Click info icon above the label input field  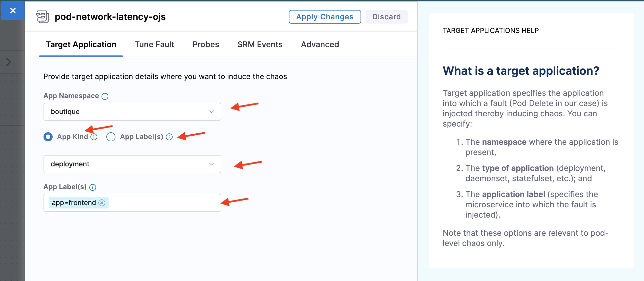coord(93,187)
